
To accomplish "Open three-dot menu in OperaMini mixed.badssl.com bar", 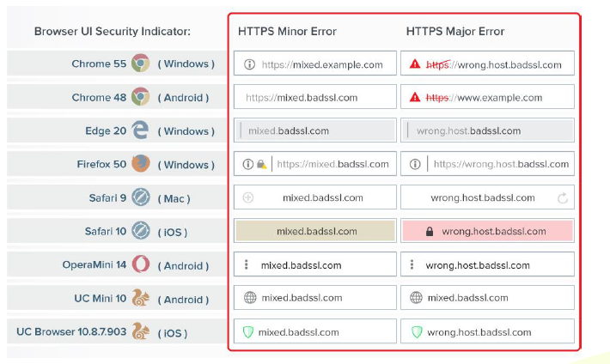I will click(247, 265).
